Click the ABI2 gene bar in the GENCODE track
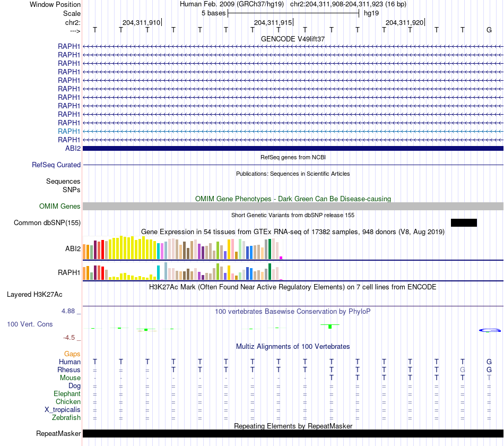The height and width of the screenshot is (446, 504). [x=293, y=148]
